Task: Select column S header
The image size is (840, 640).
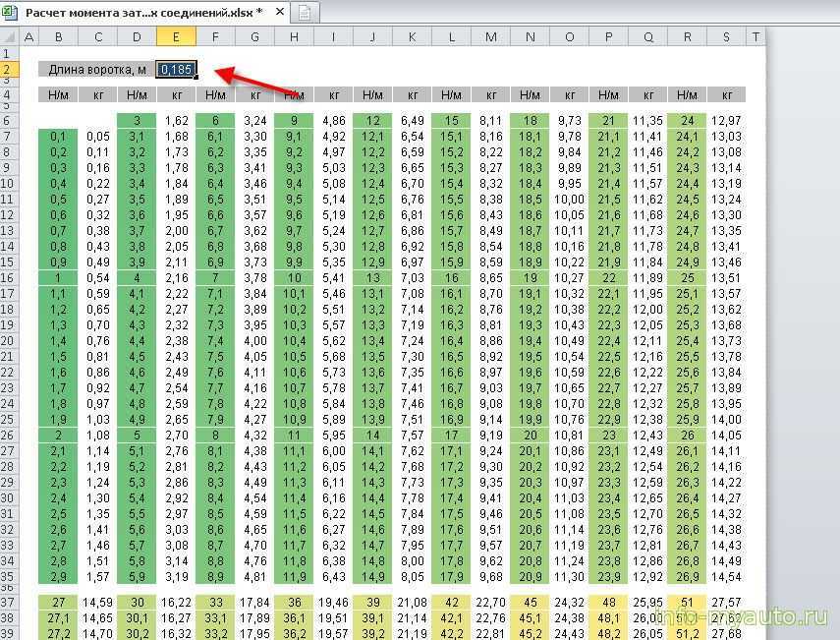Action: (726, 37)
